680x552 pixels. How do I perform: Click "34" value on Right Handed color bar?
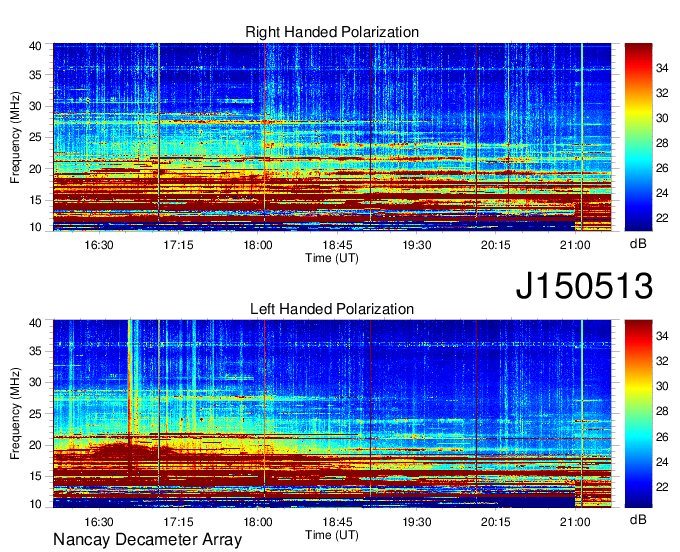(662, 68)
